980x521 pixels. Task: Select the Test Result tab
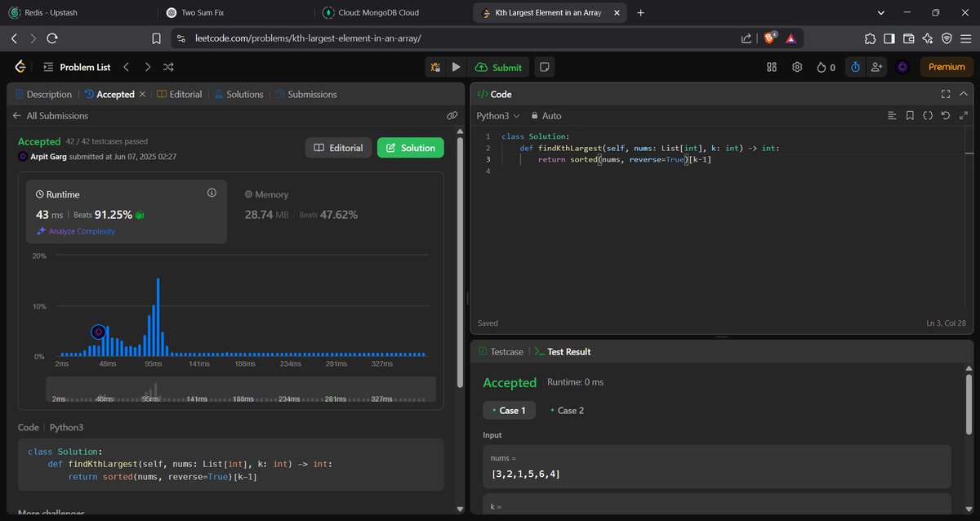pos(563,351)
